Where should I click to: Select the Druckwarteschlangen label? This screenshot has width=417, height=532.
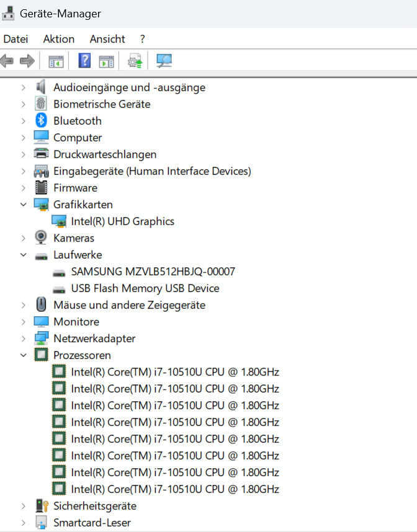pos(105,154)
